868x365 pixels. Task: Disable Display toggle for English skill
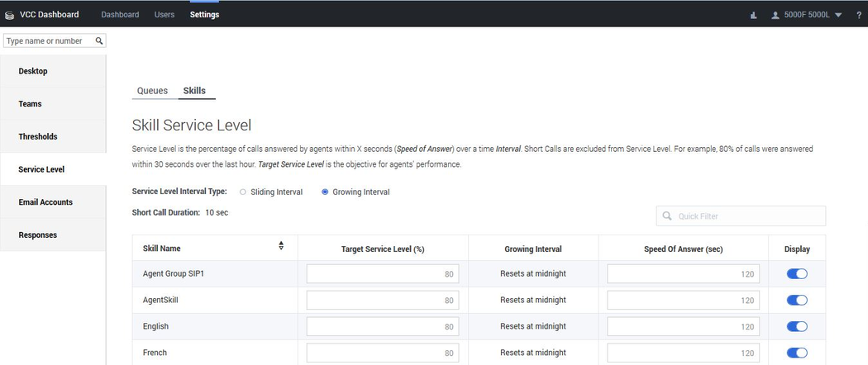[x=796, y=327]
